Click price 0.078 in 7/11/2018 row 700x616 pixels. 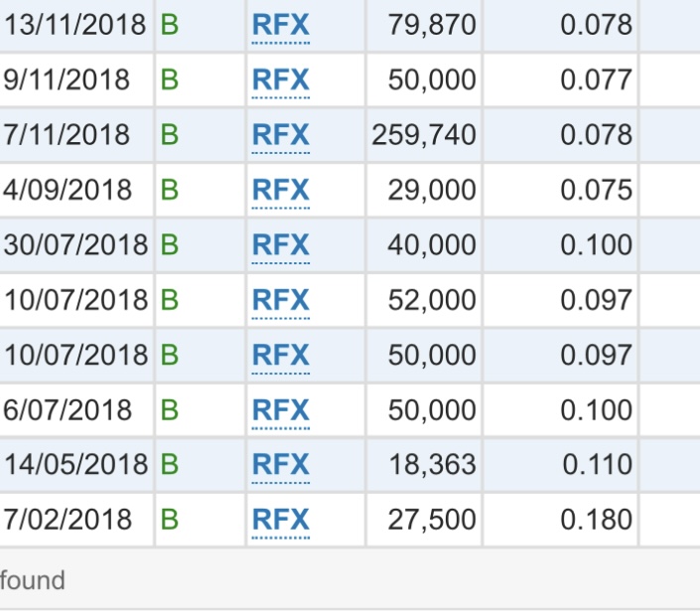596,135
